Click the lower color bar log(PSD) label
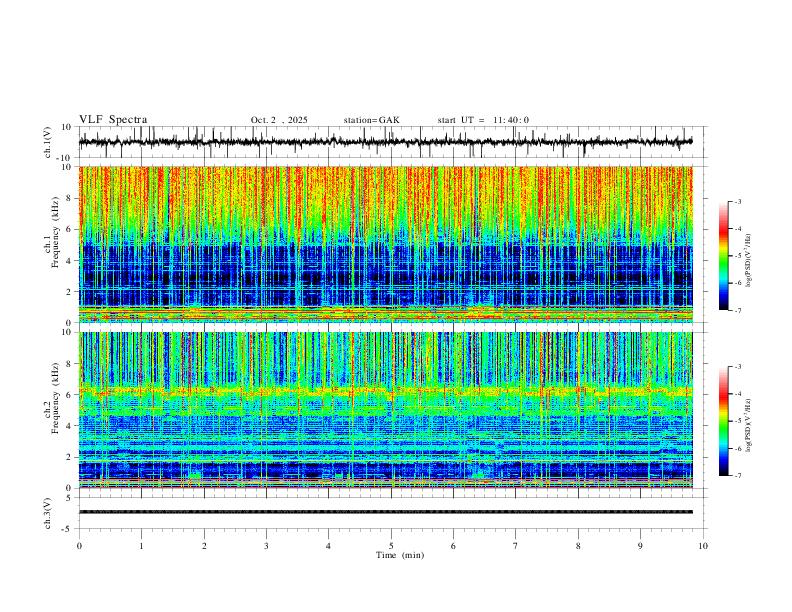792x612 pixels. click(748, 425)
